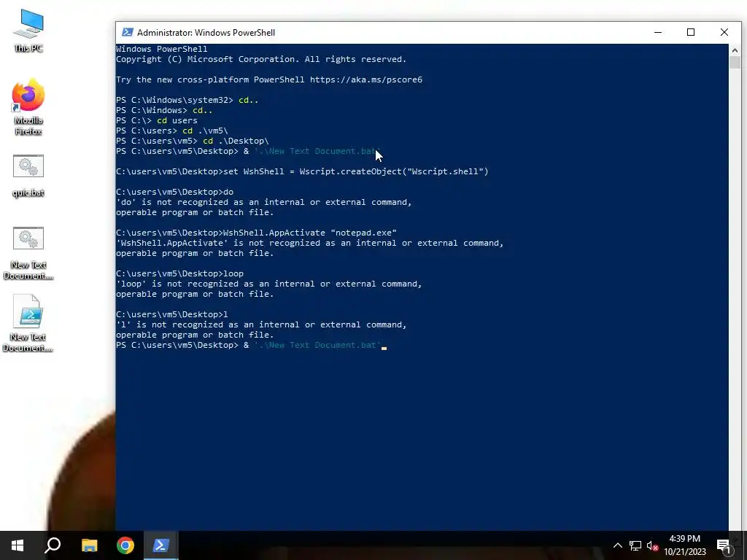Click the muted volume tray icon
The image size is (747, 560).
click(x=652, y=545)
